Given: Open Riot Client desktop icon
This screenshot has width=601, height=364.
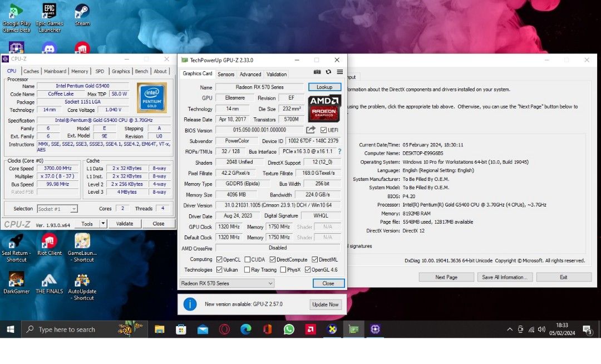Looking at the screenshot, I should pos(50,245).
